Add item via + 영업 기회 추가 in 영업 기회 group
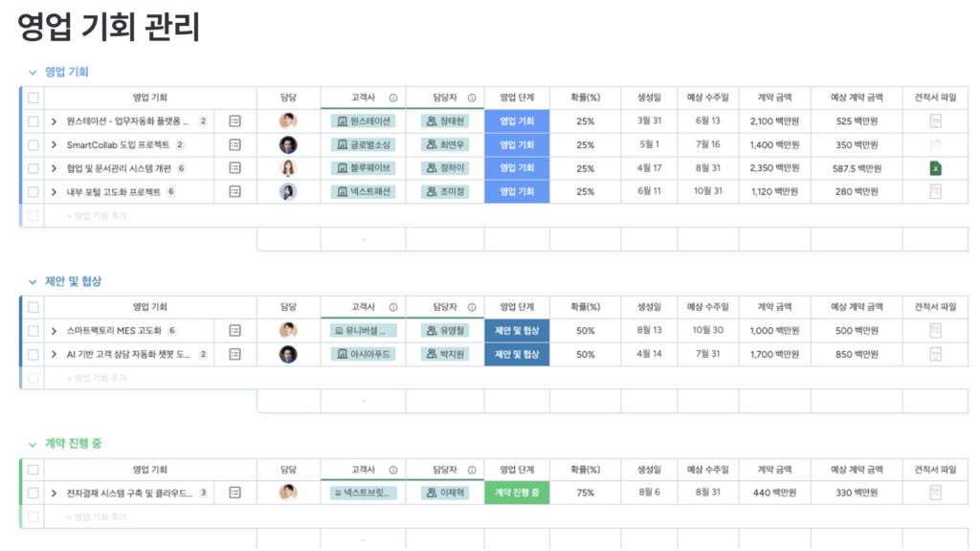The width and height of the screenshot is (980, 551). (x=97, y=216)
